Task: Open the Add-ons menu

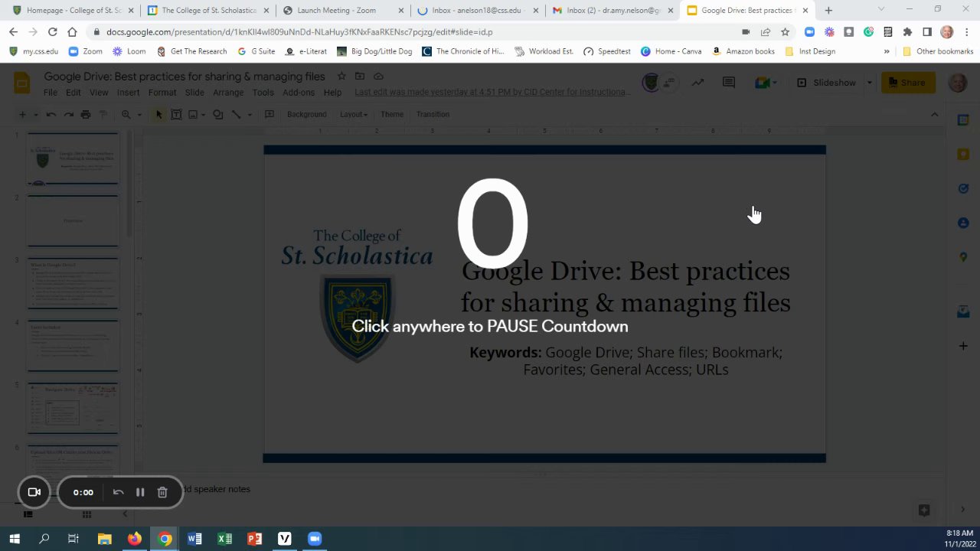Action: point(299,92)
